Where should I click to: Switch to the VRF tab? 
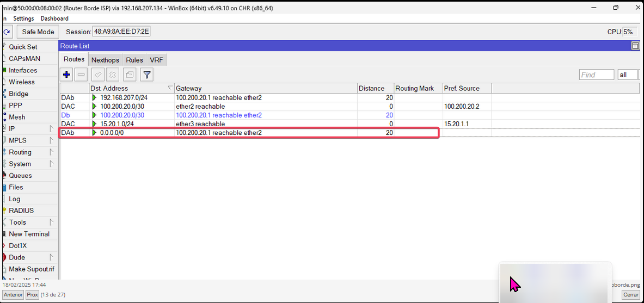point(156,60)
